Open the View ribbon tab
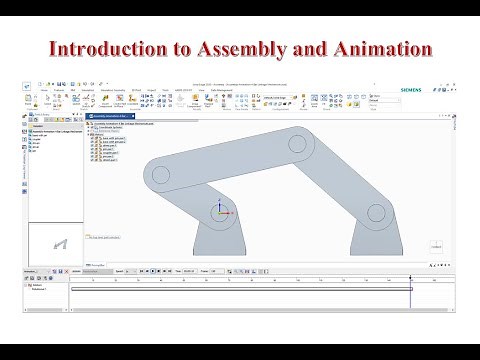The image size is (480, 360). coord(201,90)
